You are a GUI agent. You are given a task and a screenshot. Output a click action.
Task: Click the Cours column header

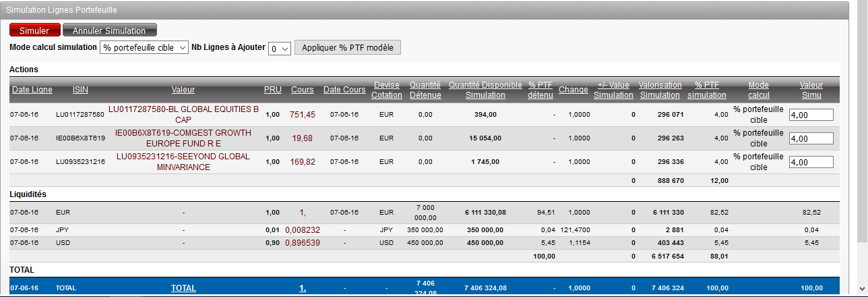(x=302, y=90)
